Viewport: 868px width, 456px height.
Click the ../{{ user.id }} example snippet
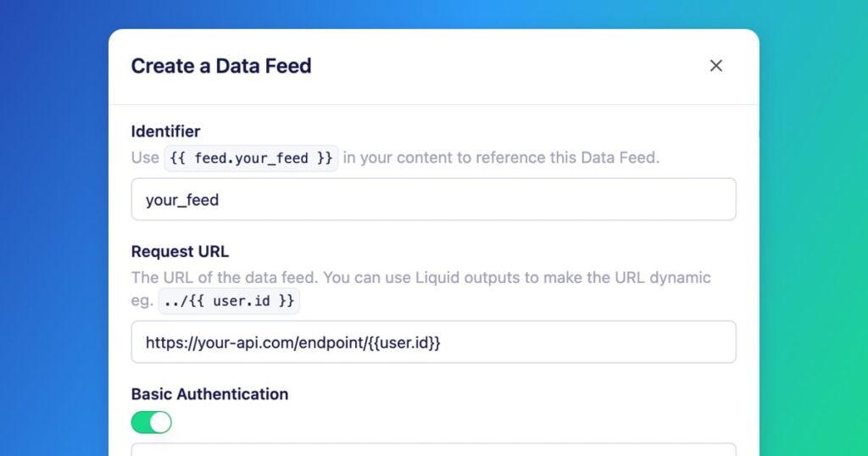pos(229,301)
